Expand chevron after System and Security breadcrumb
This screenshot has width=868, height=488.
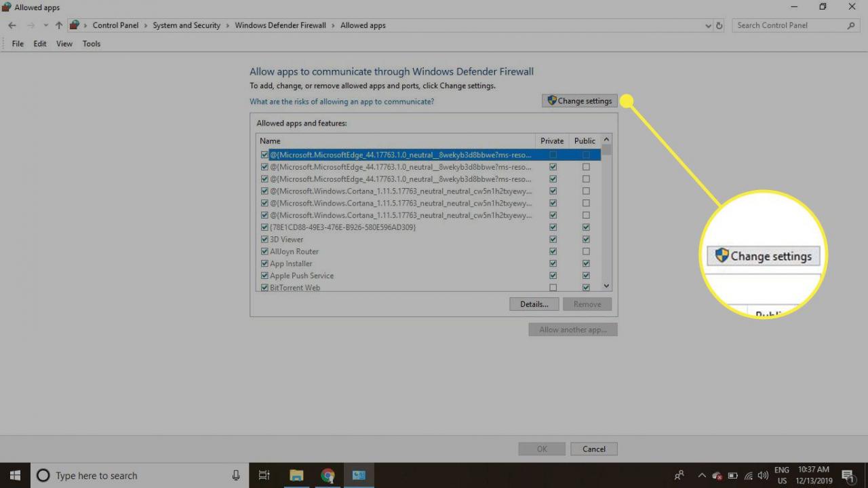point(228,26)
